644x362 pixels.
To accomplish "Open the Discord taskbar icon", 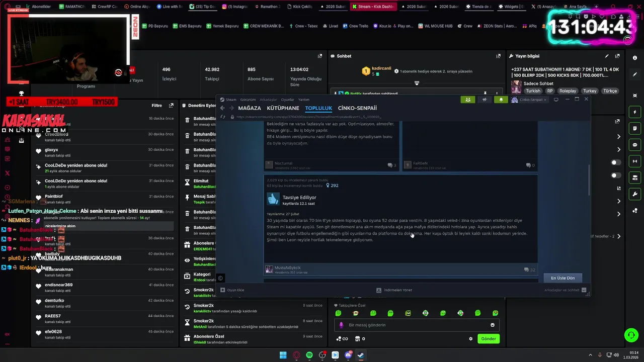I will point(348,355).
